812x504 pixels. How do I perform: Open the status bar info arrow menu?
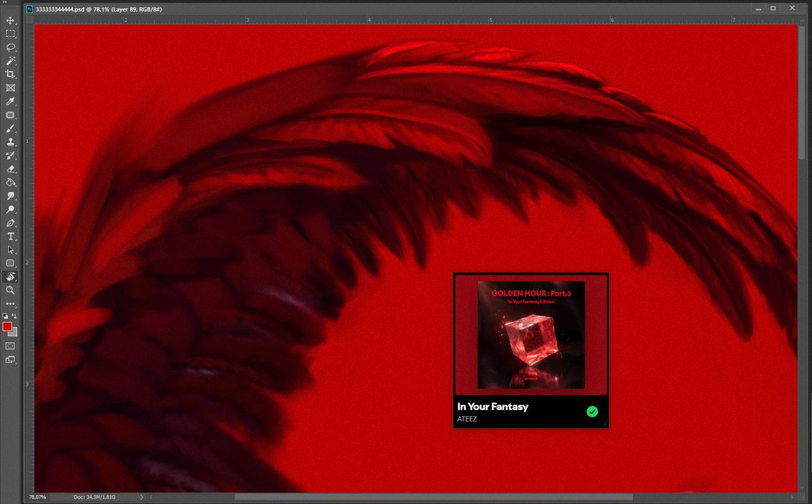pyautogui.click(x=141, y=497)
